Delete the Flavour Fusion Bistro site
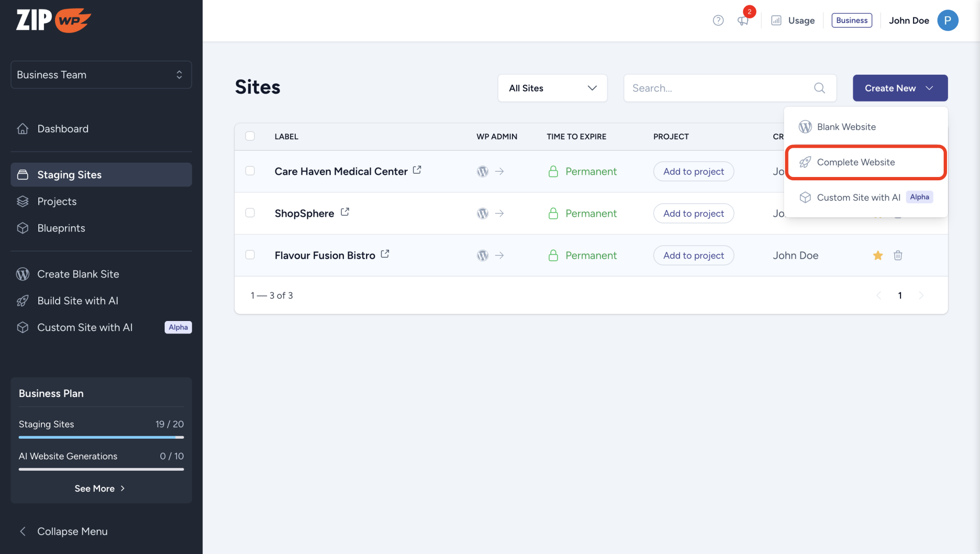This screenshot has width=980, height=554. (x=898, y=255)
